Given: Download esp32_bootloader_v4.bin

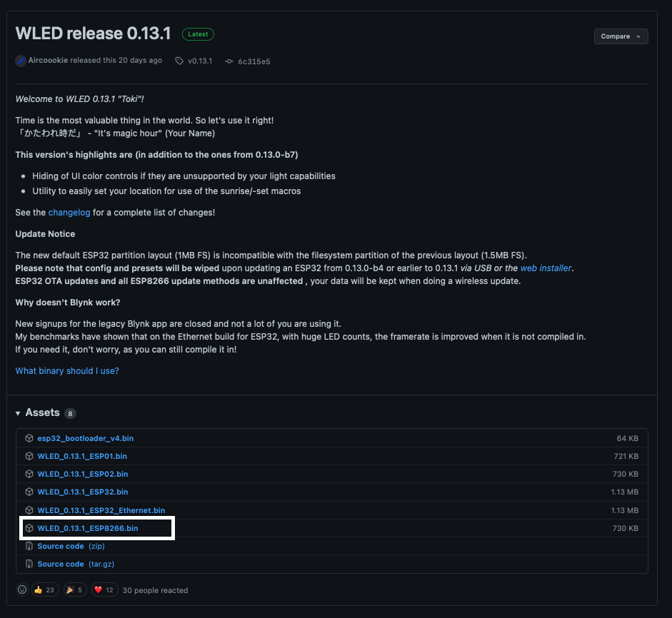Looking at the screenshot, I should (85, 438).
